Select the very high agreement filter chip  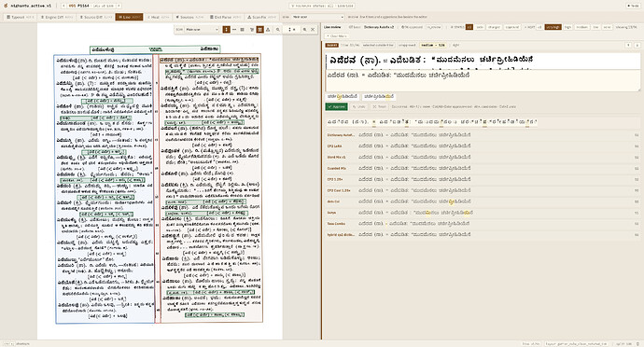pos(553,27)
